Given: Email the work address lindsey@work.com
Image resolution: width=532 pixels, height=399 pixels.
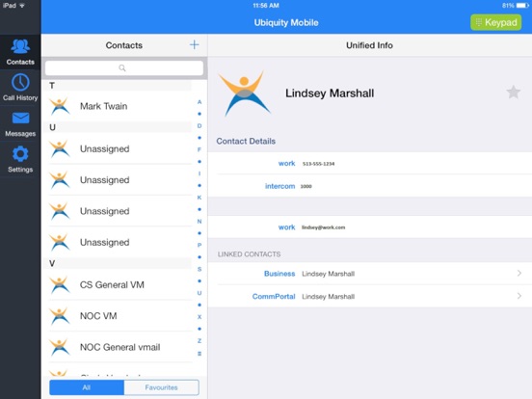Looking at the screenshot, I should click(x=370, y=227).
